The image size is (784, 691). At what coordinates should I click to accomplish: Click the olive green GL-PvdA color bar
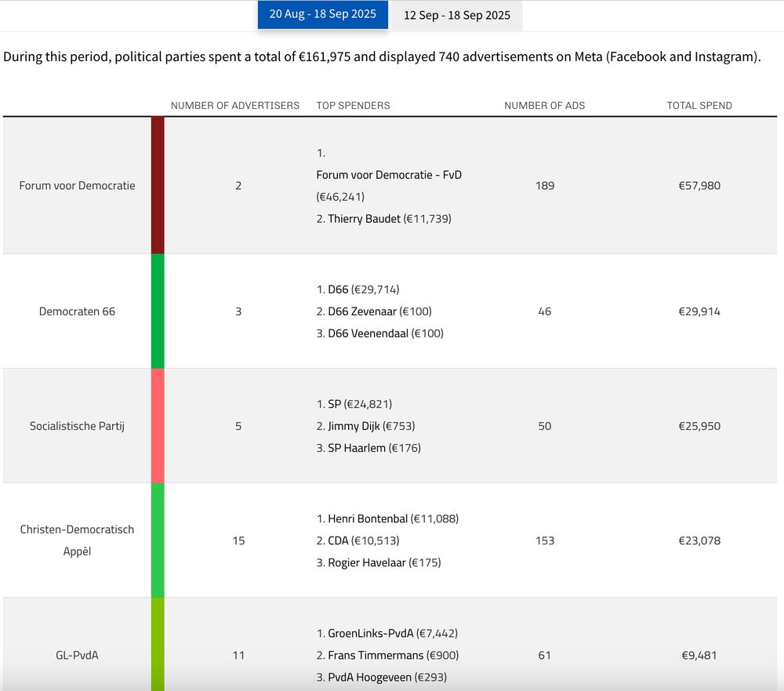(x=158, y=645)
